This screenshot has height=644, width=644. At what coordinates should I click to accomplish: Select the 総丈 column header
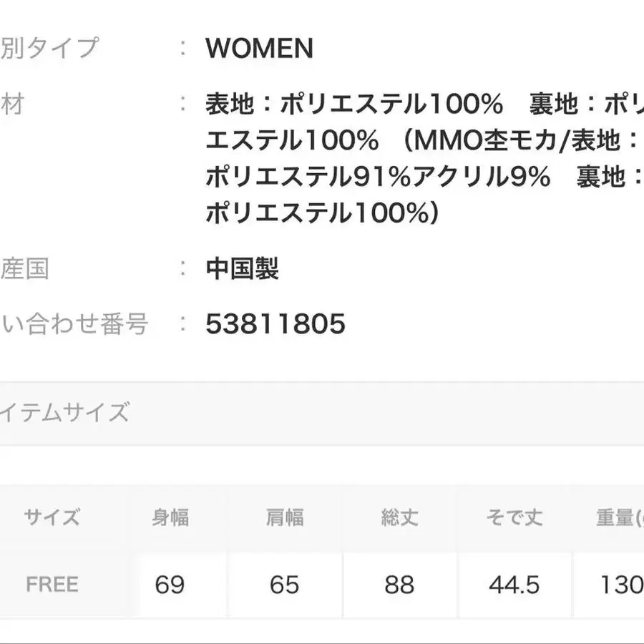pos(399,517)
